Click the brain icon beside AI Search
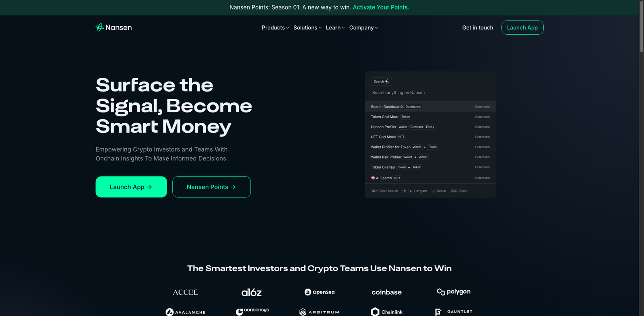The width and height of the screenshot is (644, 316). [373, 178]
